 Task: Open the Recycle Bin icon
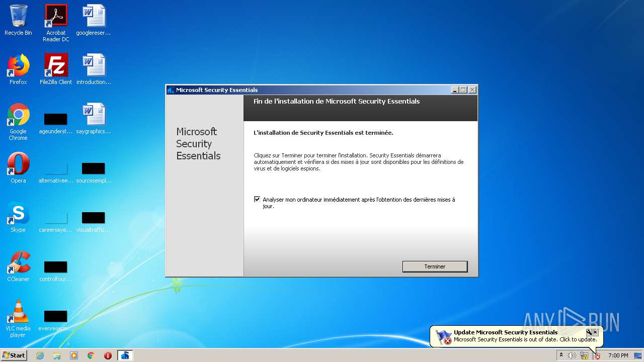tap(18, 20)
